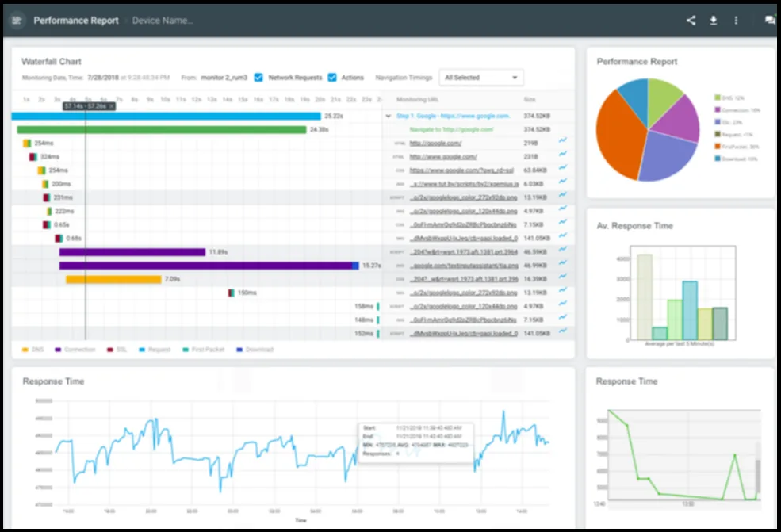Click the blue 25.22s waterfall bar
The image size is (781, 532).
[x=166, y=116]
